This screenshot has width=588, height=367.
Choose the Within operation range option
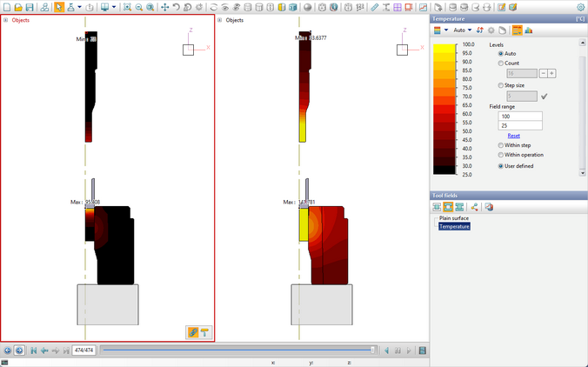(x=501, y=155)
